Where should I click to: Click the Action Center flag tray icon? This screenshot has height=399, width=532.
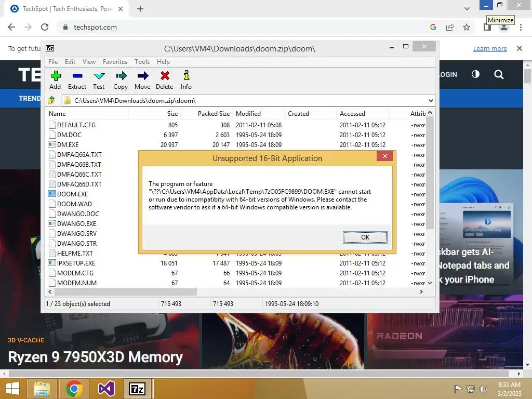458,389
